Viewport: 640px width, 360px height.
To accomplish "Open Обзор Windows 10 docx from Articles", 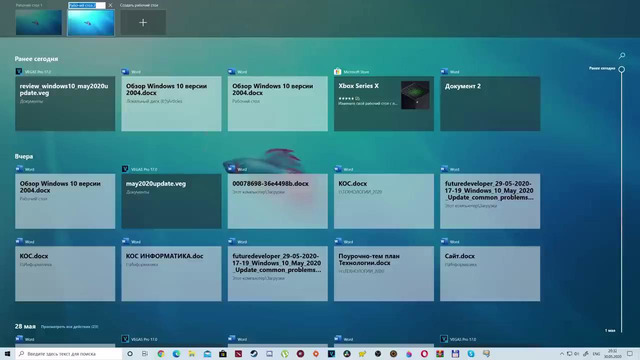I will [x=171, y=104].
